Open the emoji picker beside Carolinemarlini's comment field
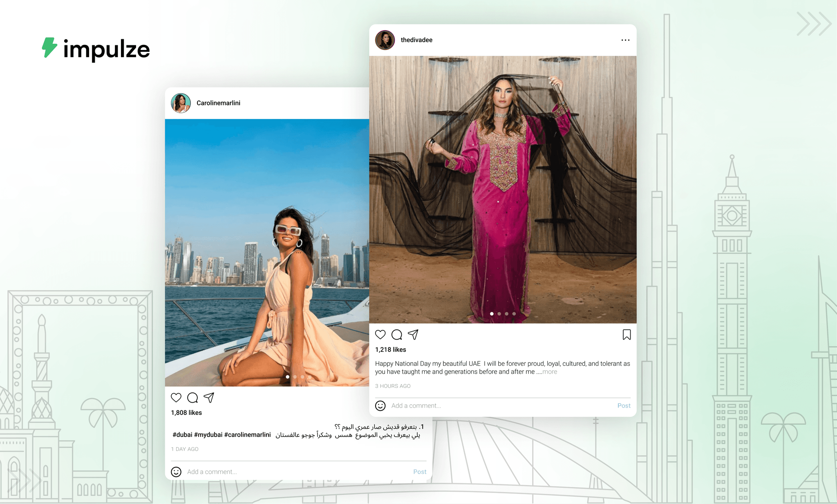The height and width of the screenshot is (504, 837). [176, 471]
